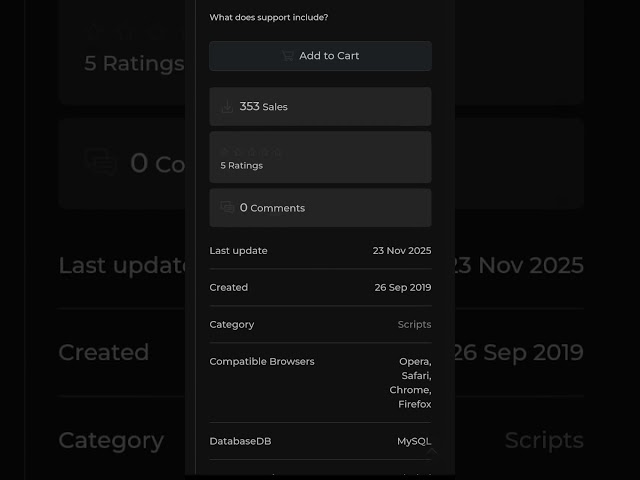
Task: Click the cart icon in Add to Cart
Action: click(x=287, y=56)
